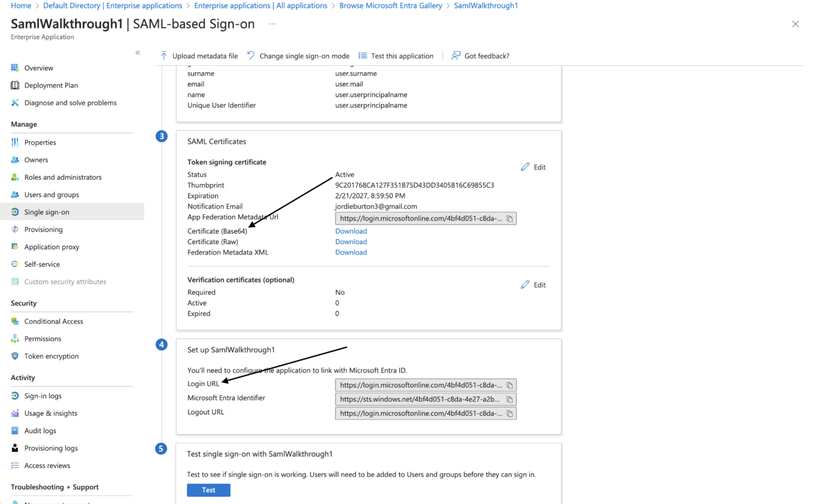Open Token encryption settings
The height and width of the screenshot is (504, 813).
pos(51,356)
